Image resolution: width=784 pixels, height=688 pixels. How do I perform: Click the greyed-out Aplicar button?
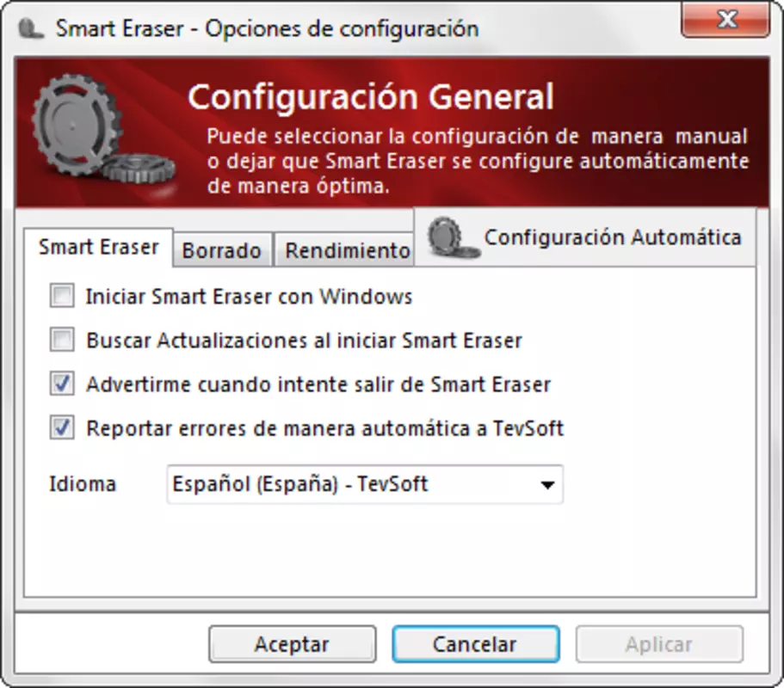click(659, 644)
